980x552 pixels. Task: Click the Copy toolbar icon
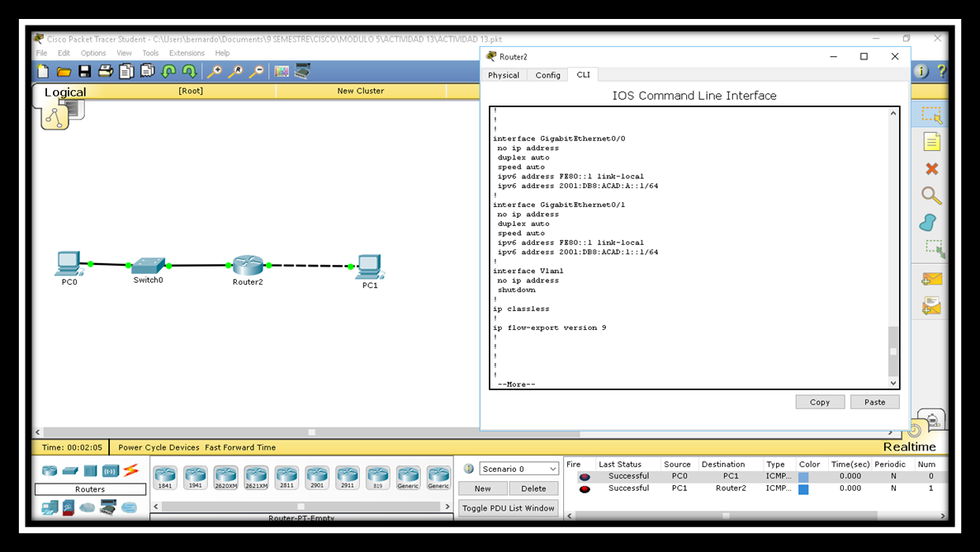click(x=126, y=71)
